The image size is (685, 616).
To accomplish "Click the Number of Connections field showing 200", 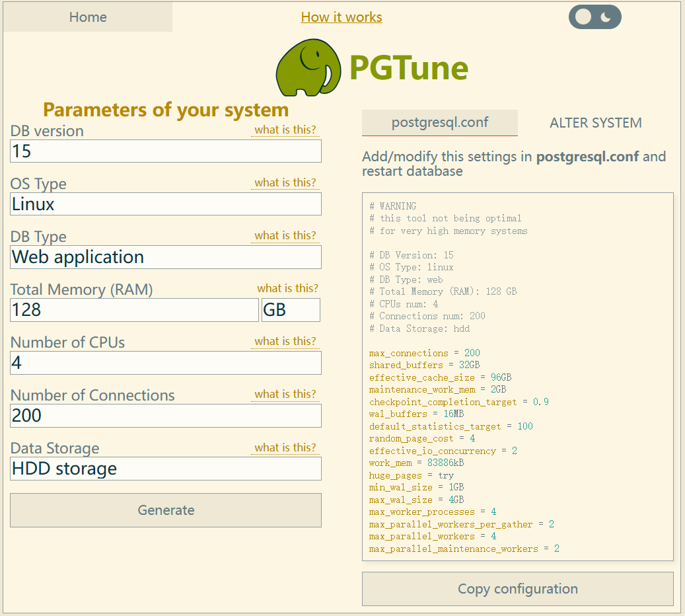I will click(x=166, y=416).
